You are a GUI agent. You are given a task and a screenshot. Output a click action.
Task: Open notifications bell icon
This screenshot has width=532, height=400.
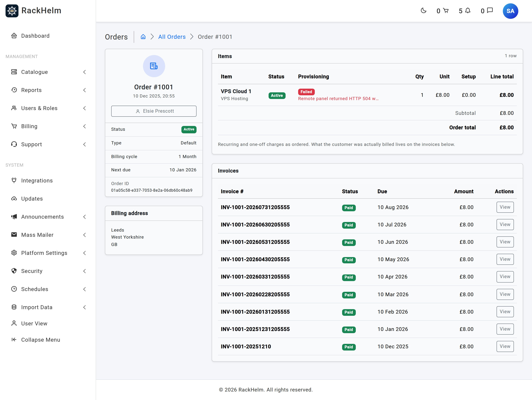pos(468,11)
